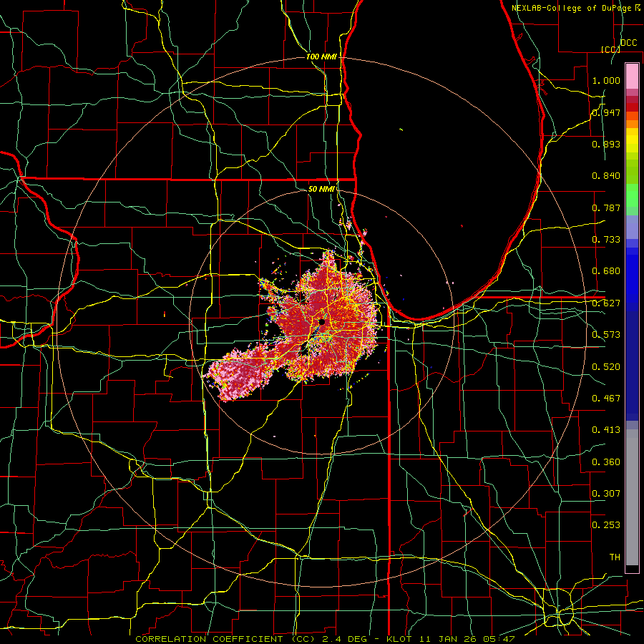Pick the orange segment of the color bar

pos(632,124)
